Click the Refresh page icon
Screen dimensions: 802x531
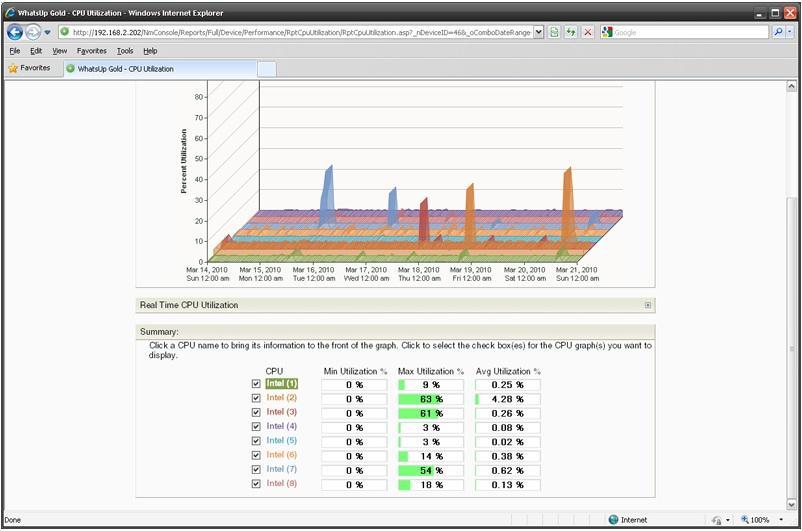point(571,32)
